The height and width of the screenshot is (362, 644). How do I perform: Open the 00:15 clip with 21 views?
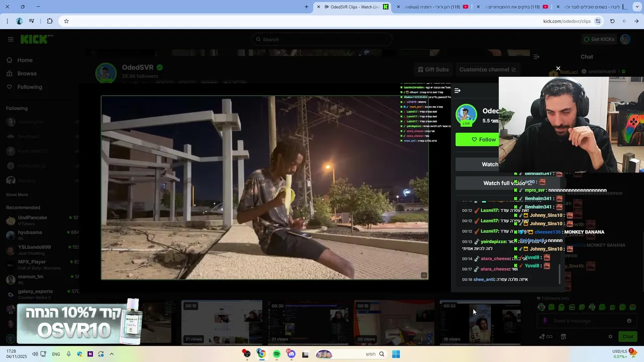pos(222,322)
